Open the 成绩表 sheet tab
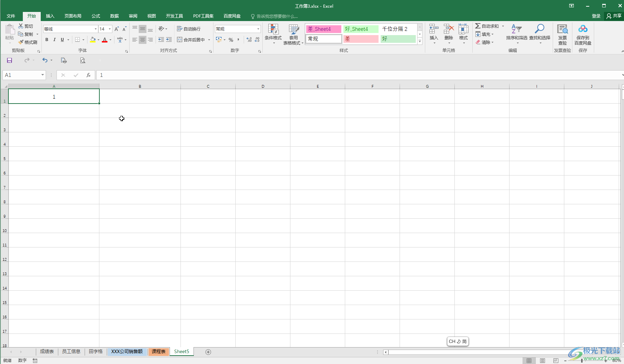Screen dimensions: 624x364 point(47,351)
